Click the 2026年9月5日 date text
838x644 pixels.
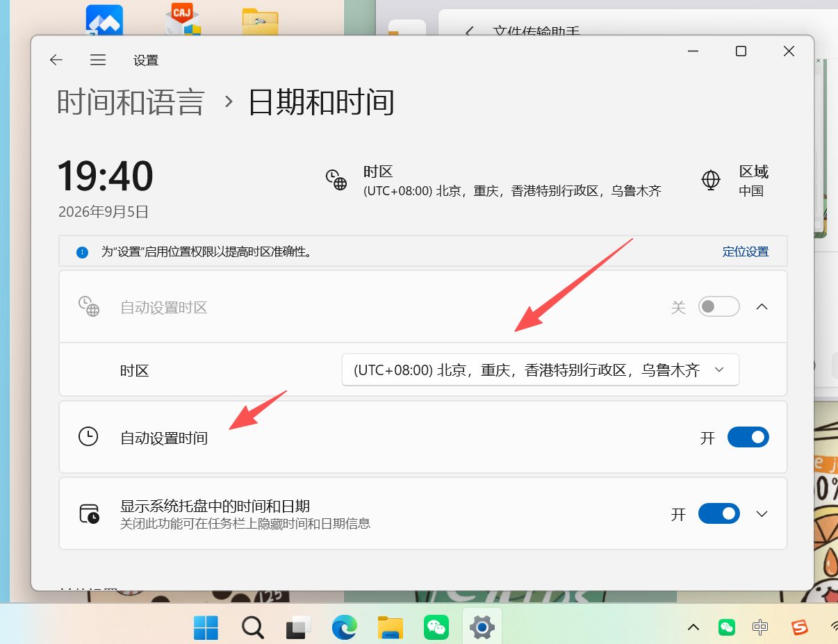(x=104, y=212)
